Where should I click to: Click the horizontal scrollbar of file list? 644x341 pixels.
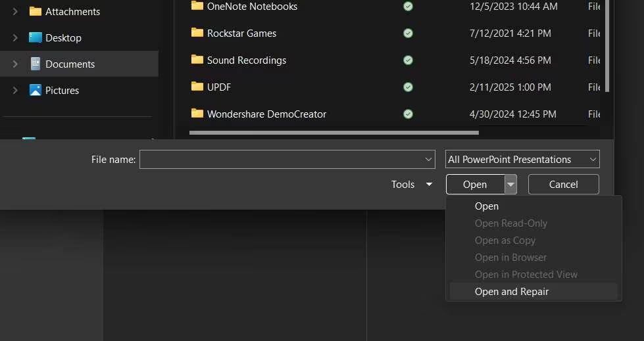coord(334,133)
